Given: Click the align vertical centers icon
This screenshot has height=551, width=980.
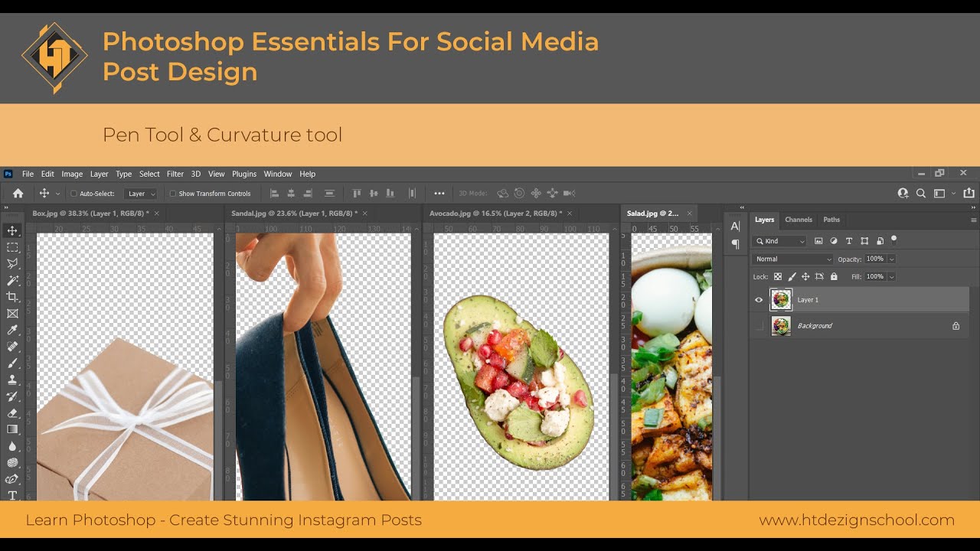Looking at the screenshot, I should (x=374, y=194).
